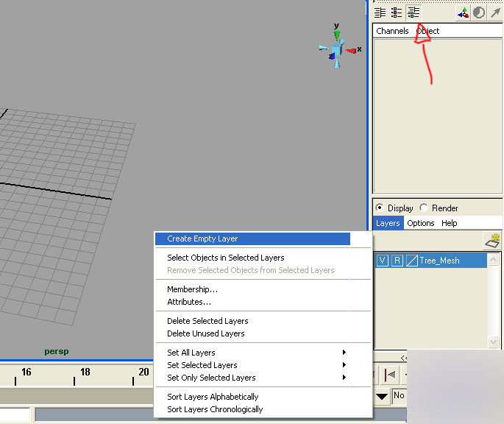Click the half-filled circle icon
The image size is (504, 424).
(479, 13)
